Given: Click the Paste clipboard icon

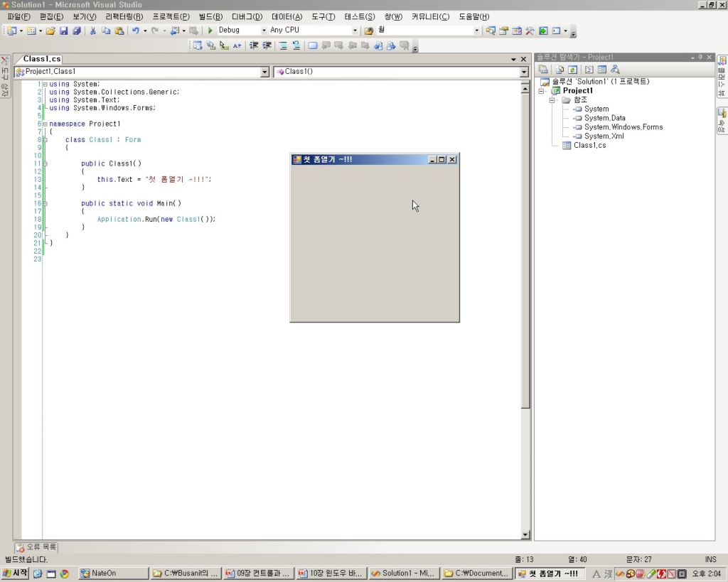Looking at the screenshot, I should click(x=119, y=31).
